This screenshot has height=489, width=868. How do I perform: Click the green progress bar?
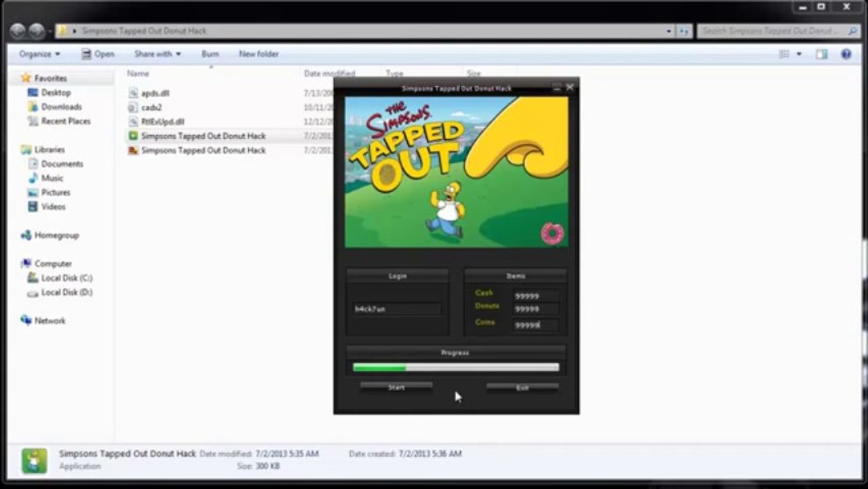(x=456, y=367)
